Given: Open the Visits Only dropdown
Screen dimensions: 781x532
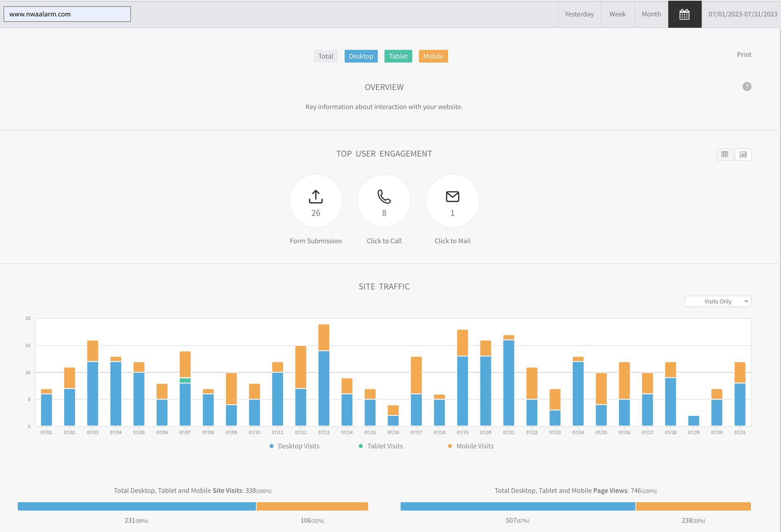Looking at the screenshot, I should tap(718, 301).
